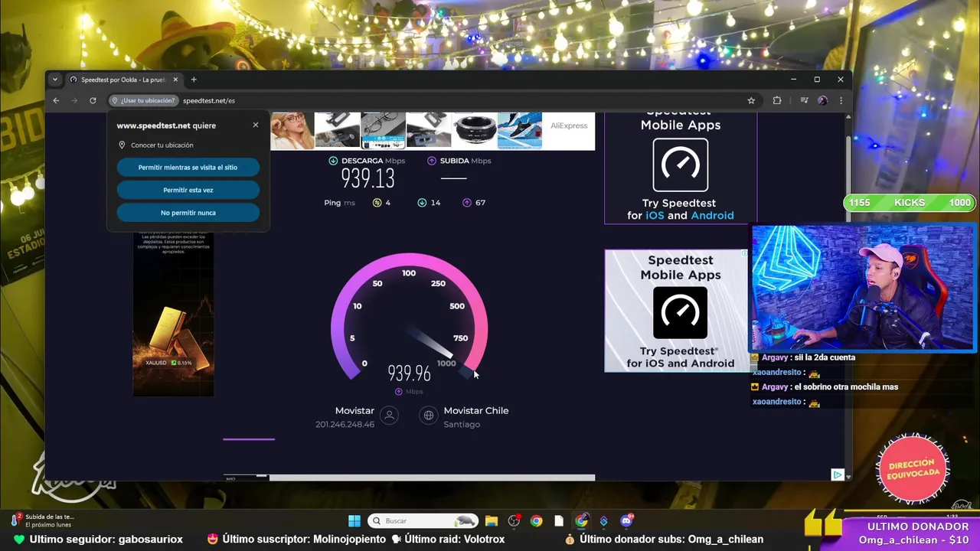Image resolution: width=980 pixels, height=551 pixels.
Task: Open a new browser tab
Action: 194,80
